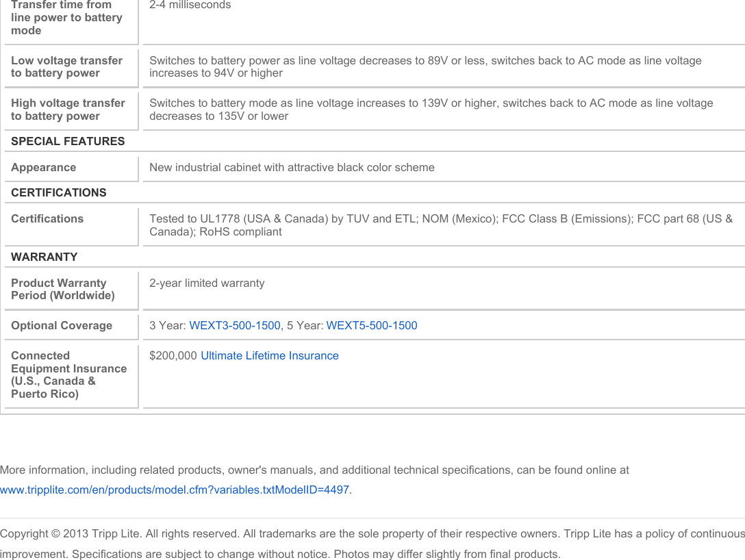Click the Transfer time from line power label
Image resolution: width=745 pixels, height=560 pixels.
tap(66, 17)
